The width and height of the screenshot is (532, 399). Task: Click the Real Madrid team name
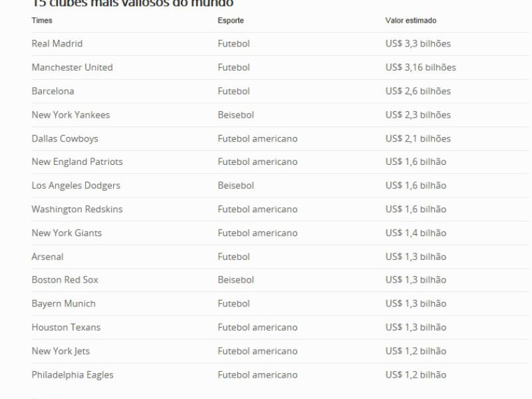[x=57, y=44]
